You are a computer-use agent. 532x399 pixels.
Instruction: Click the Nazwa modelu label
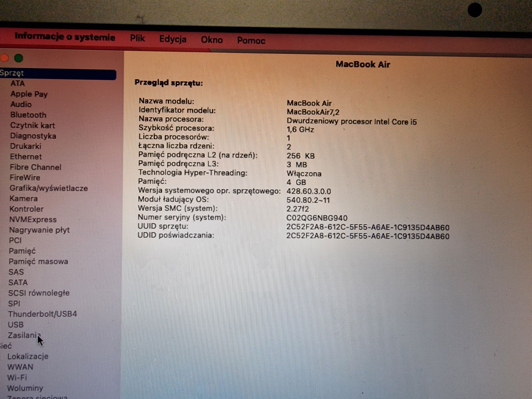tap(167, 101)
